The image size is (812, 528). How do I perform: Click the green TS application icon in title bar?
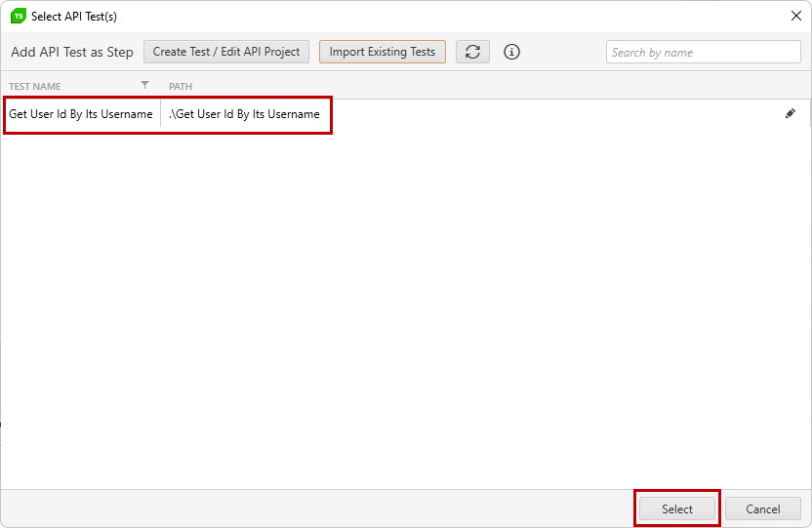click(x=19, y=16)
